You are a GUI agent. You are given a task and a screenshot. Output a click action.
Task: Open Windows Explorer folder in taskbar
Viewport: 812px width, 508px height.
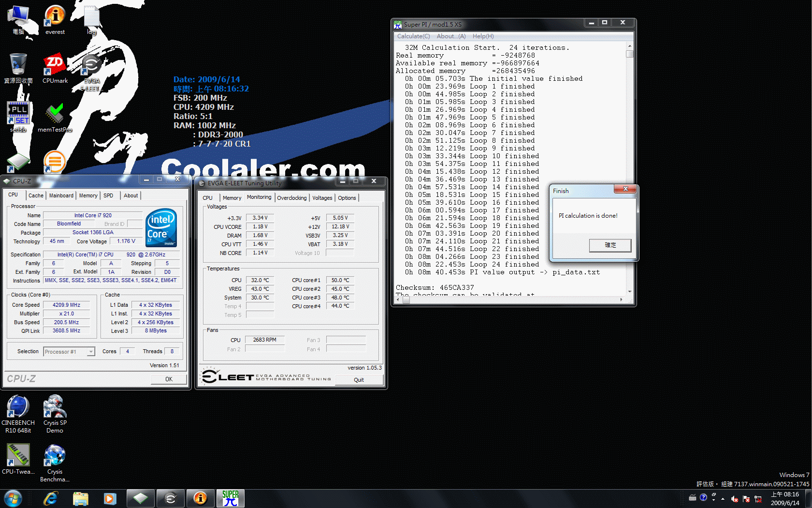point(81,498)
